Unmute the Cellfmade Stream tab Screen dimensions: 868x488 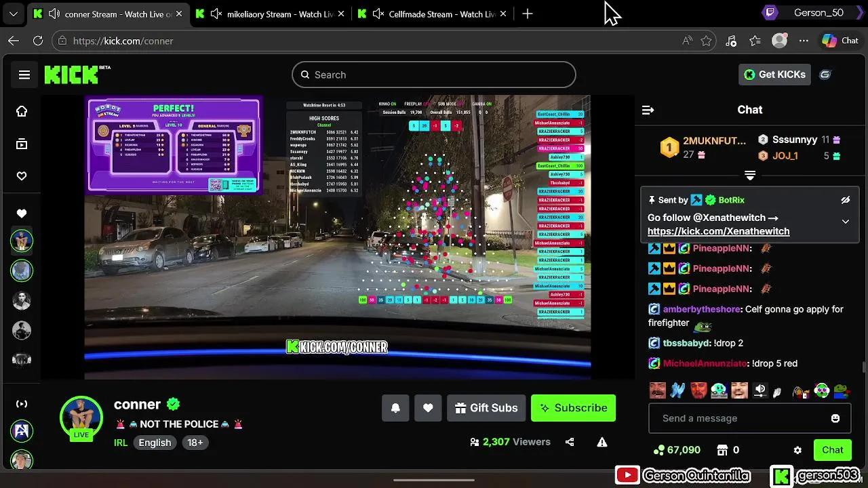[x=379, y=14]
